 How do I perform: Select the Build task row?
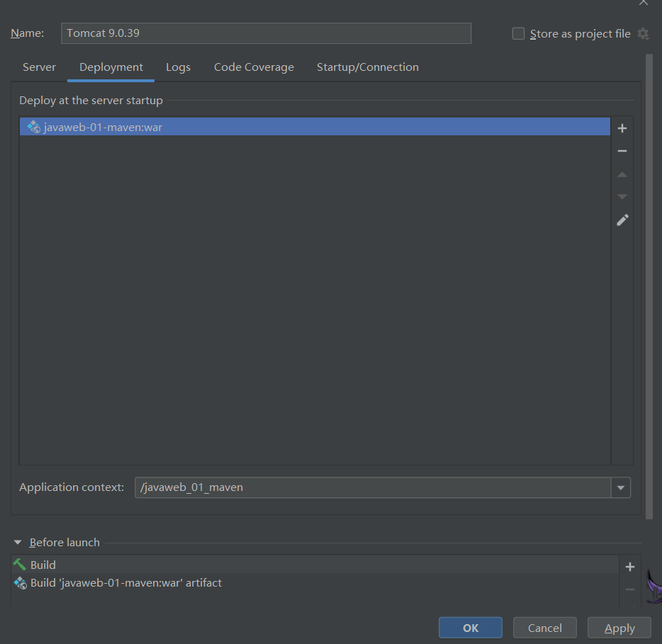click(x=315, y=565)
